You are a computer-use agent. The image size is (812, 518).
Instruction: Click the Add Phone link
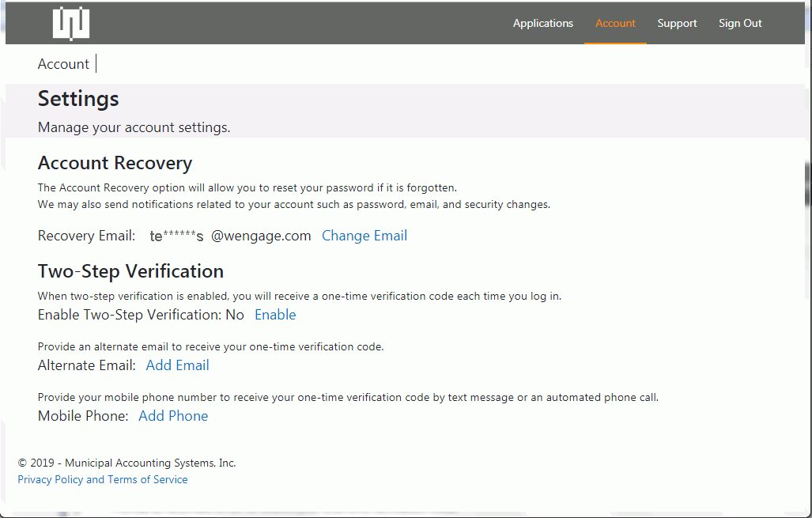click(x=173, y=416)
